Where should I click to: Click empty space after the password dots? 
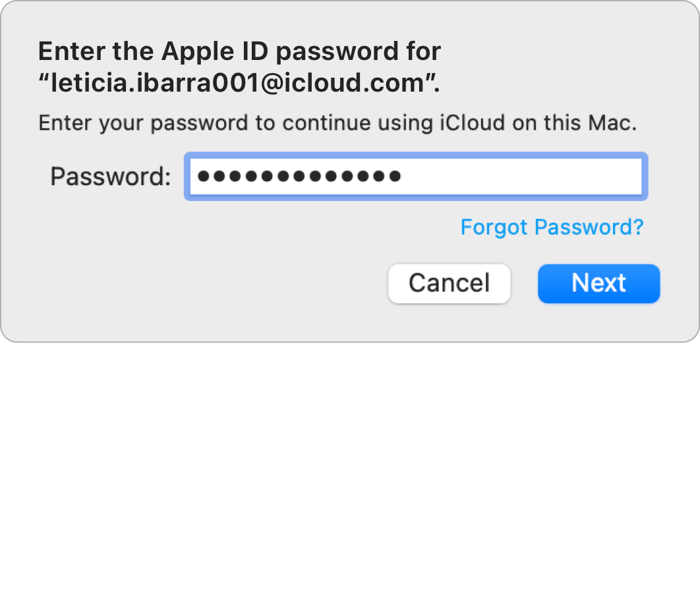pyautogui.click(x=521, y=177)
